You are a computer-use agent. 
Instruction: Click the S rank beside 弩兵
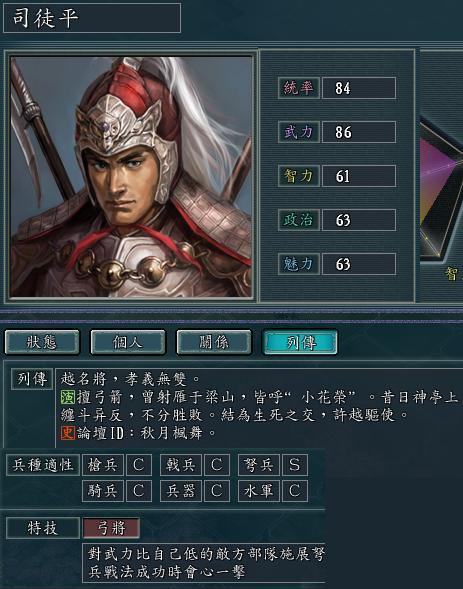(295, 465)
